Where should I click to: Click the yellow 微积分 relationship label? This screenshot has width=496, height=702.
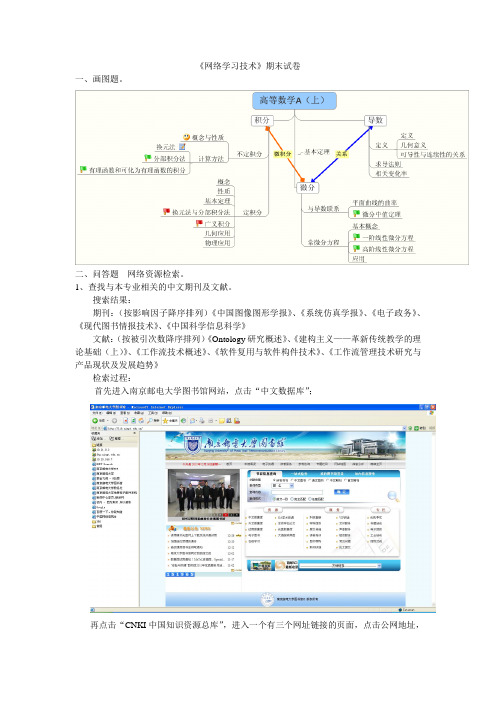point(282,154)
